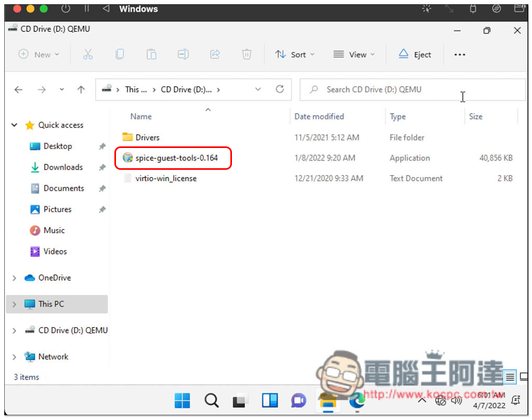
Task: Open taskbar Search magnifier
Action: pos(211,400)
